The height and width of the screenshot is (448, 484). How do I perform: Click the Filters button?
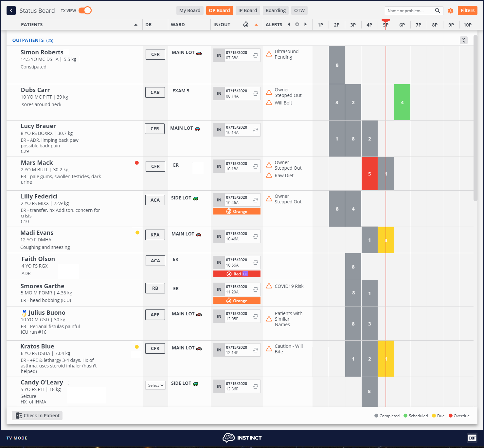click(x=467, y=10)
